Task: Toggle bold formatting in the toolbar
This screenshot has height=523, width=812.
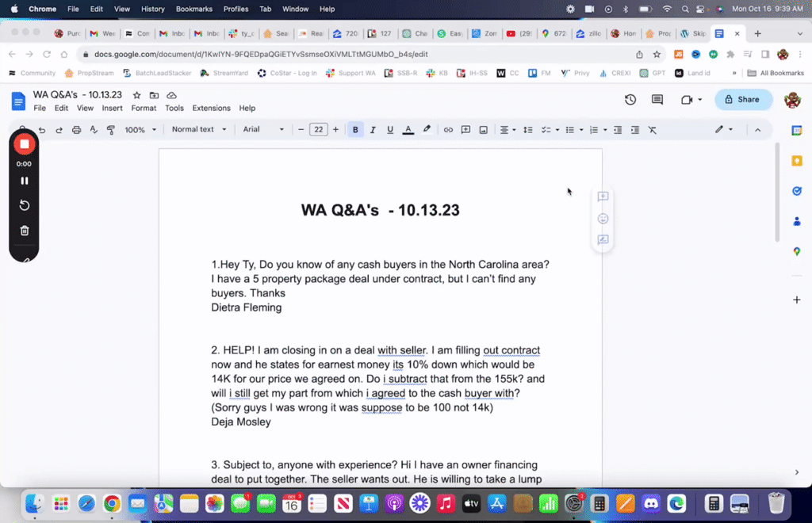Action: pos(355,129)
